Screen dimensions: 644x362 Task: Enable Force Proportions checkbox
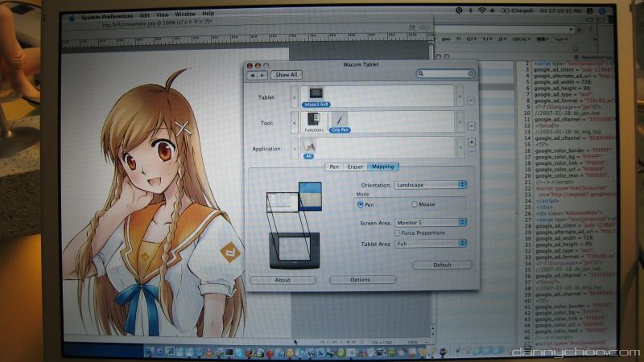click(x=397, y=232)
